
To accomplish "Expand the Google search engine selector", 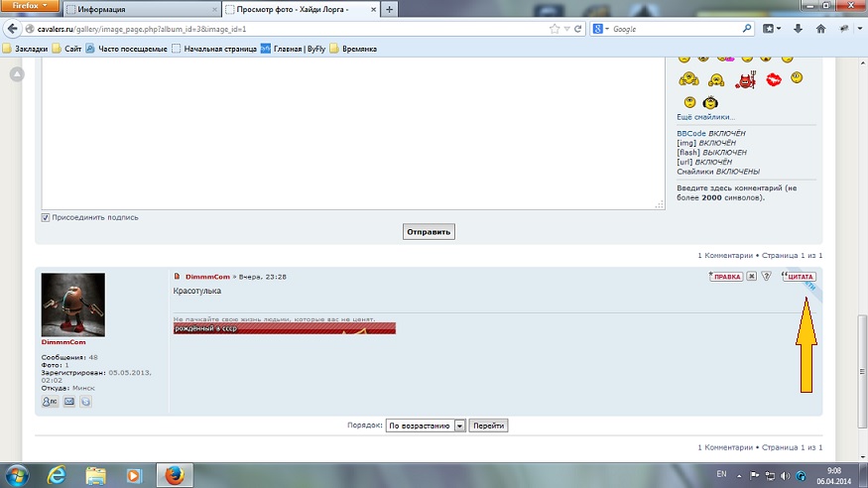I will pyautogui.click(x=601, y=29).
